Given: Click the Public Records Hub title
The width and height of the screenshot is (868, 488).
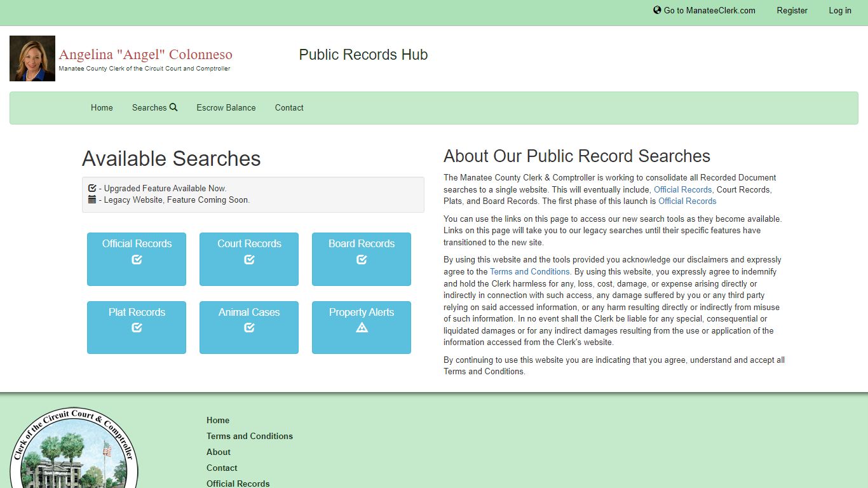Looking at the screenshot, I should [x=363, y=55].
